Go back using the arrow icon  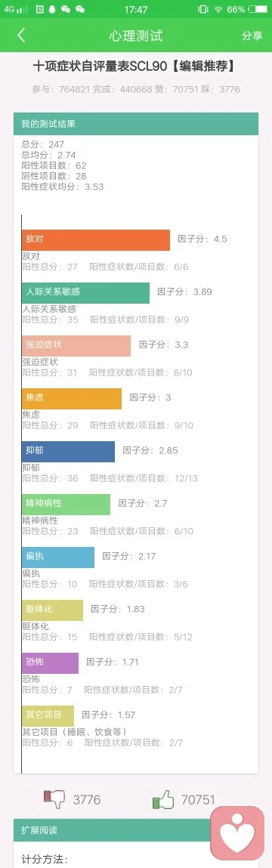[x=21, y=36]
